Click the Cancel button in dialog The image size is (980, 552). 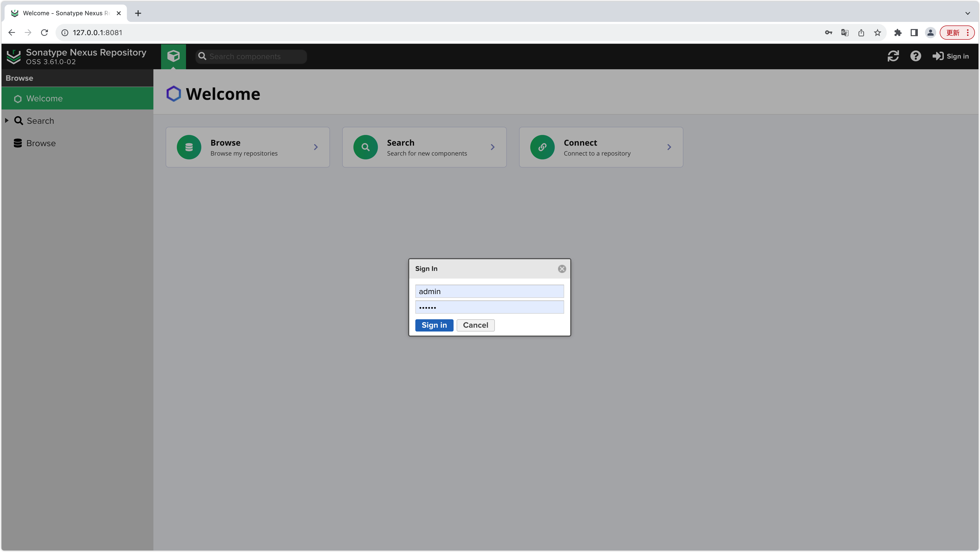click(x=475, y=325)
